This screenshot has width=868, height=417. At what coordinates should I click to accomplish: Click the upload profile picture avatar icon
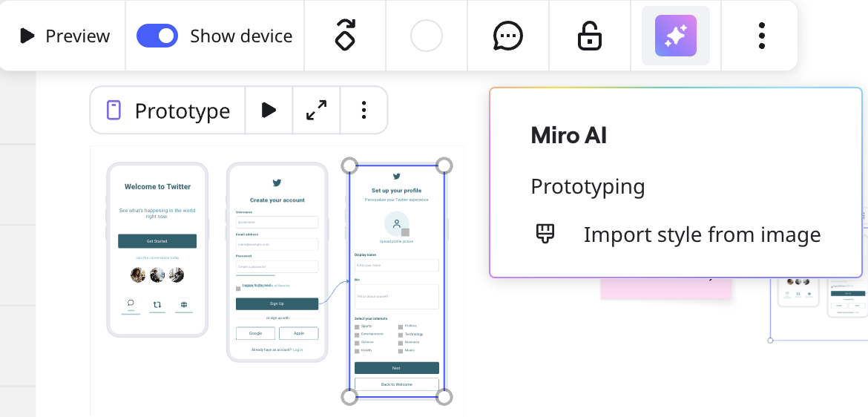pyautogui.click(x=397, y=223)
